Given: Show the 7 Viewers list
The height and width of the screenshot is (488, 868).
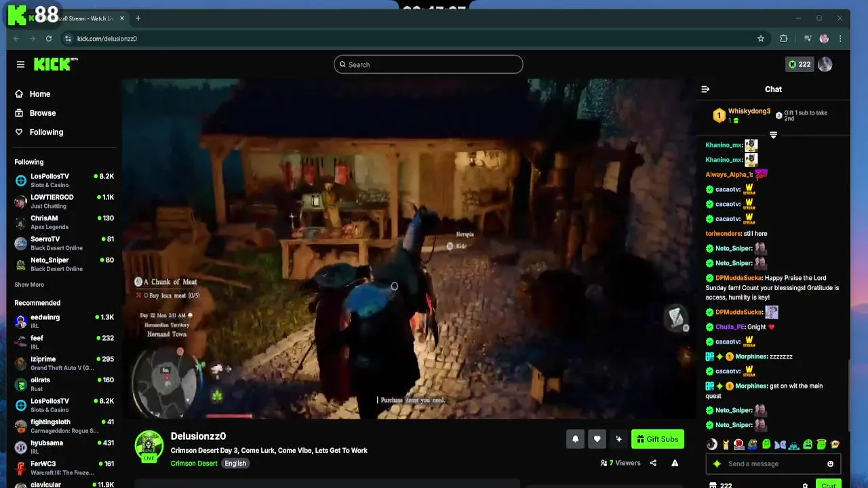Looking at the screenshot, I should click(x=620, y=464).
